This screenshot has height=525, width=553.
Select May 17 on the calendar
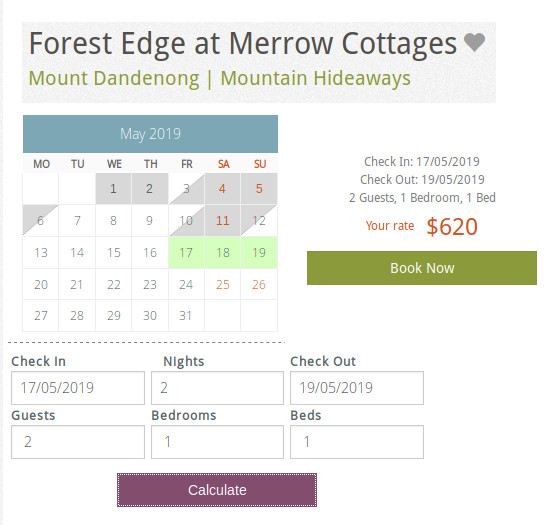pos(186,252)
